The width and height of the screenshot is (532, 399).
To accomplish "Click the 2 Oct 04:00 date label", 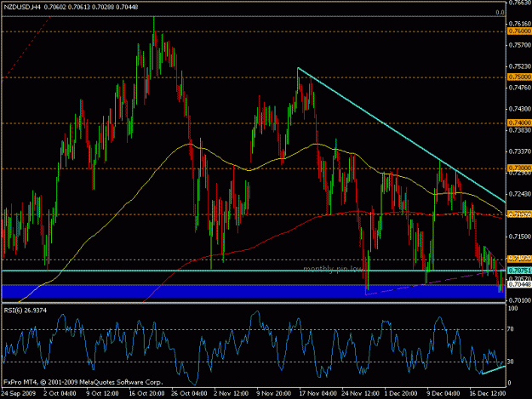I will [x=60, y=393].
